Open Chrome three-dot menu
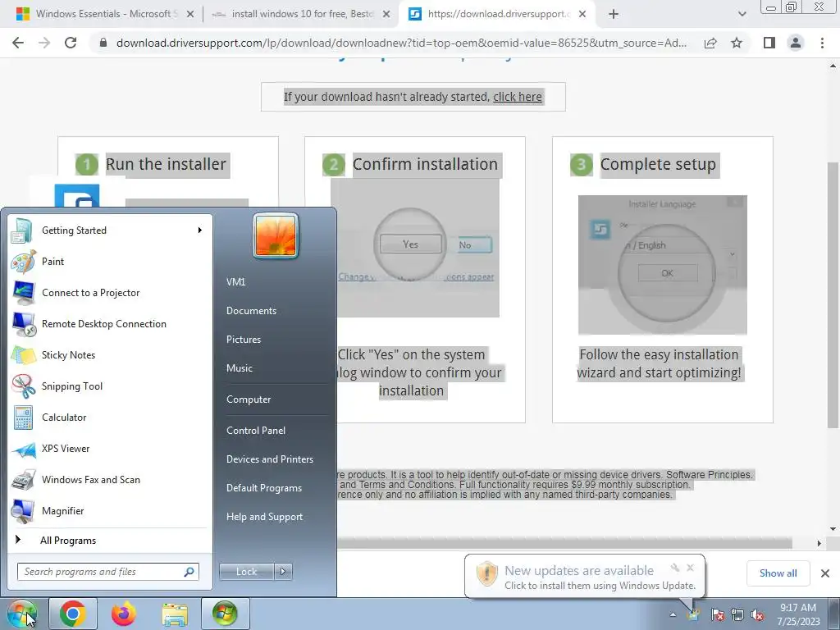 [822, 43]
